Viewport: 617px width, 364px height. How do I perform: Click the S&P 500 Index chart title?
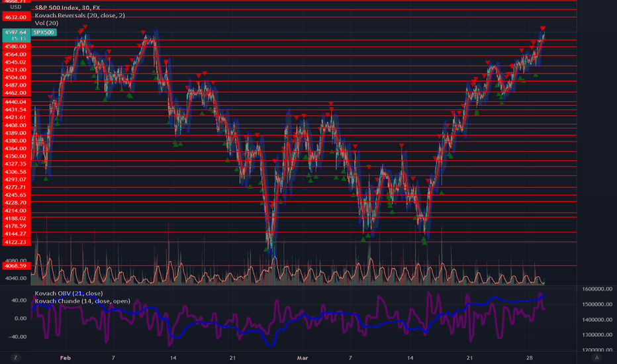[x=68, y=7]
